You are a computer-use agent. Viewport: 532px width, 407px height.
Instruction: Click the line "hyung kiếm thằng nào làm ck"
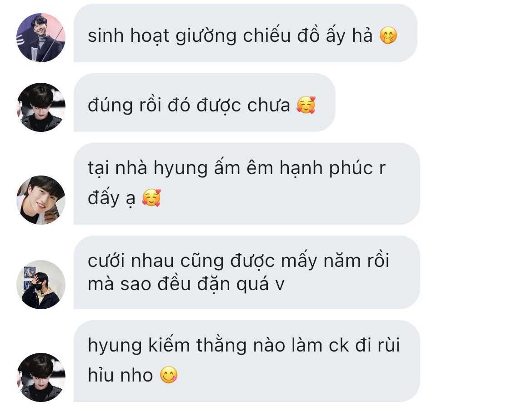coord(244,346)
